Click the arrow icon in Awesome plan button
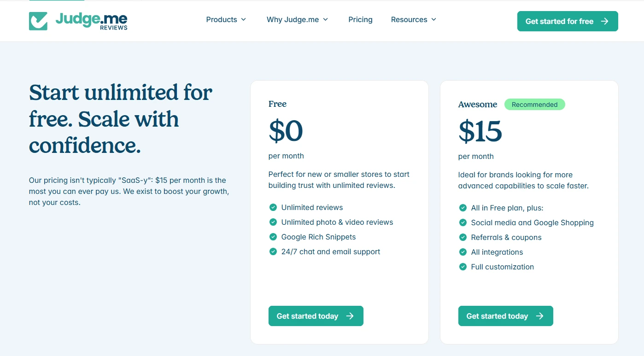 [540, 316]
